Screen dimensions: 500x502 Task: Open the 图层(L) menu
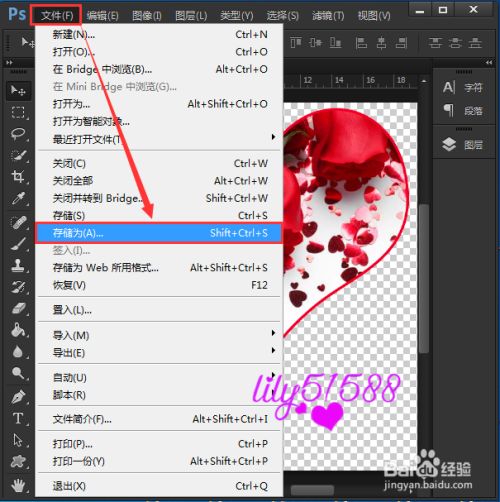(191, 16)
